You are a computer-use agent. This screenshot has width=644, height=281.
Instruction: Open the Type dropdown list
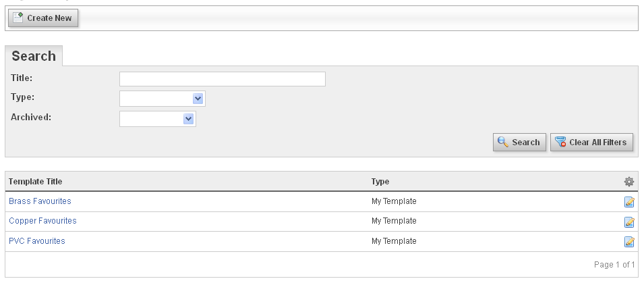point(163,99)
